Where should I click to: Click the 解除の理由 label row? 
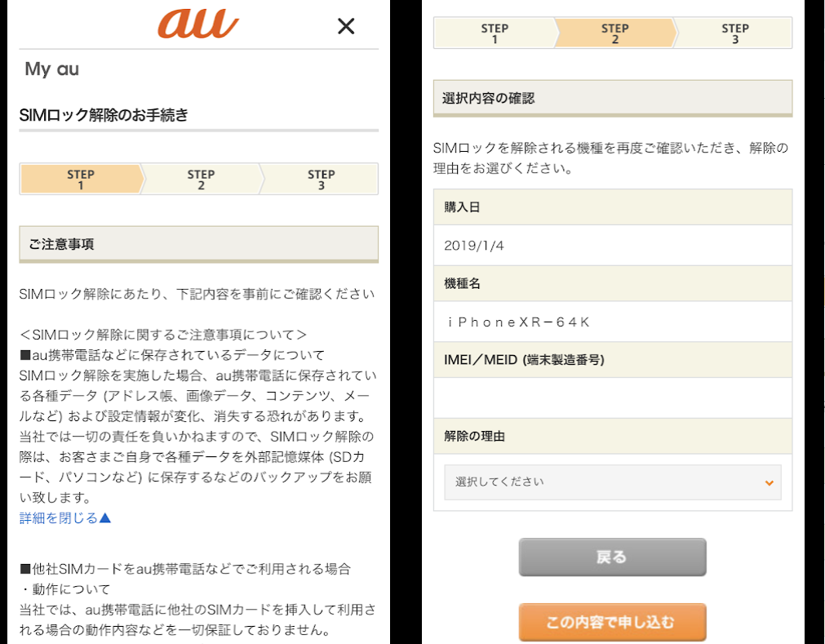[613, 436]
